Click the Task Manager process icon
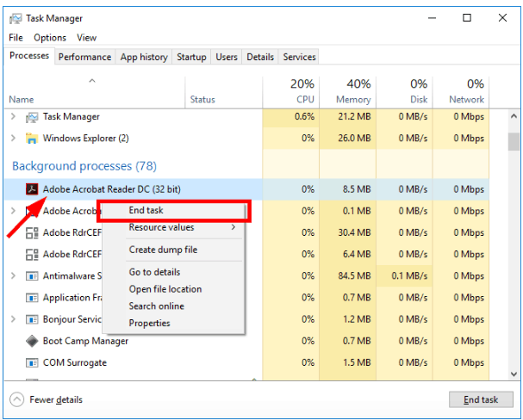Image resolution: width=523 pixels, height=420 pixels. pyautogui.click(x=32, y=117)
